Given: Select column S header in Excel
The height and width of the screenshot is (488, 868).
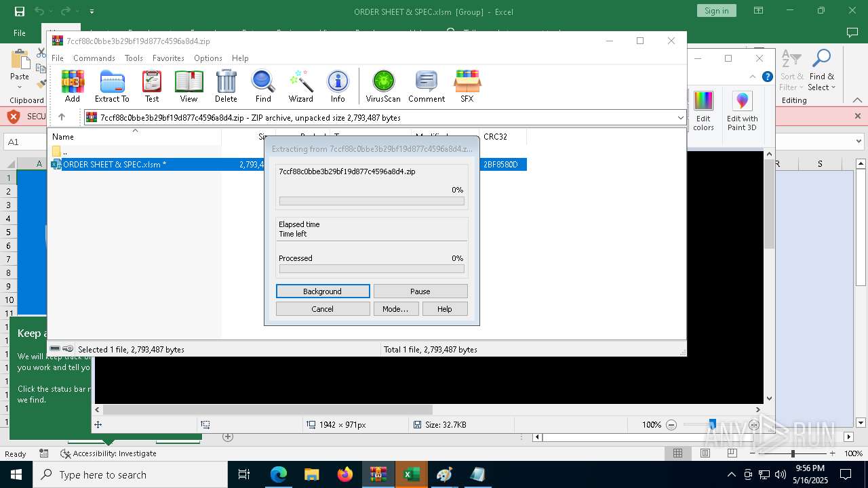Looking at the screenshot, I should [x=820, y=164].
